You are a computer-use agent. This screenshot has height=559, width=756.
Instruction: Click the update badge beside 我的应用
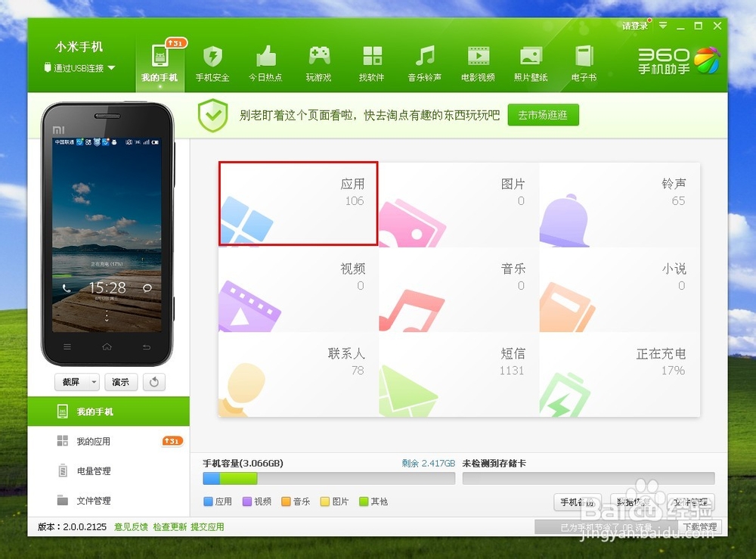(x=172, y=441)
